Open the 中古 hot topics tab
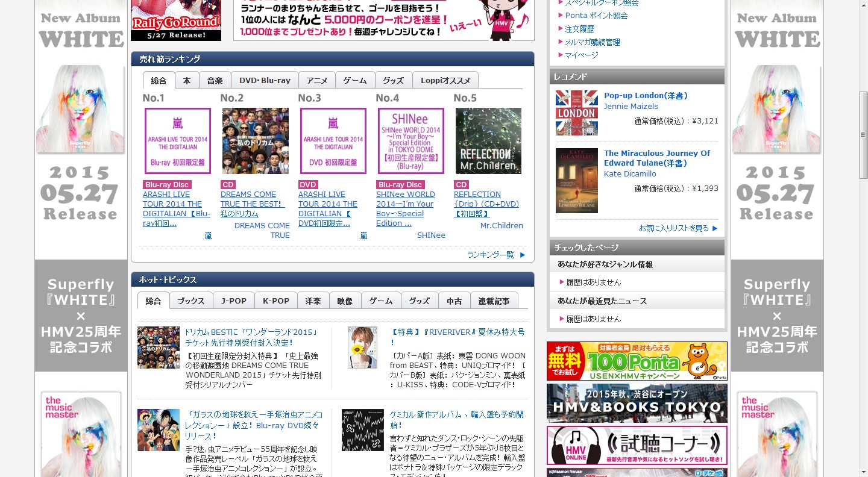 [454, 301]
